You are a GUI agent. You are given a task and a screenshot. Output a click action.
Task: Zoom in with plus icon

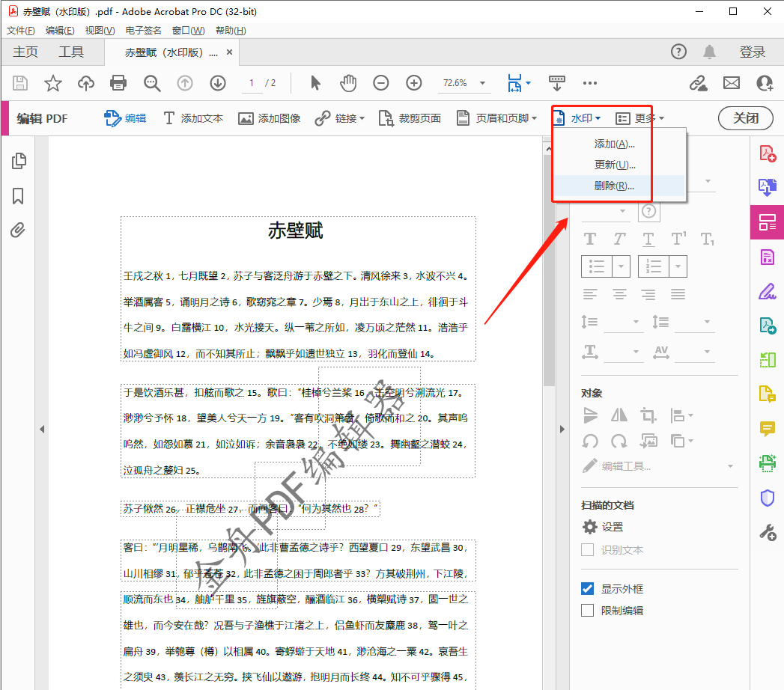coord(414,83)
